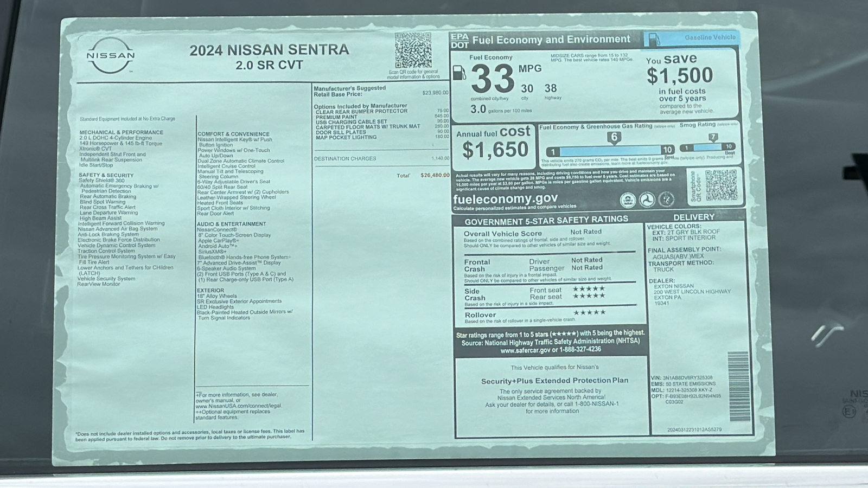The image size is (868, 488).
Task: Click the Side Crash Front seat star rating
Action: point(589,289)
